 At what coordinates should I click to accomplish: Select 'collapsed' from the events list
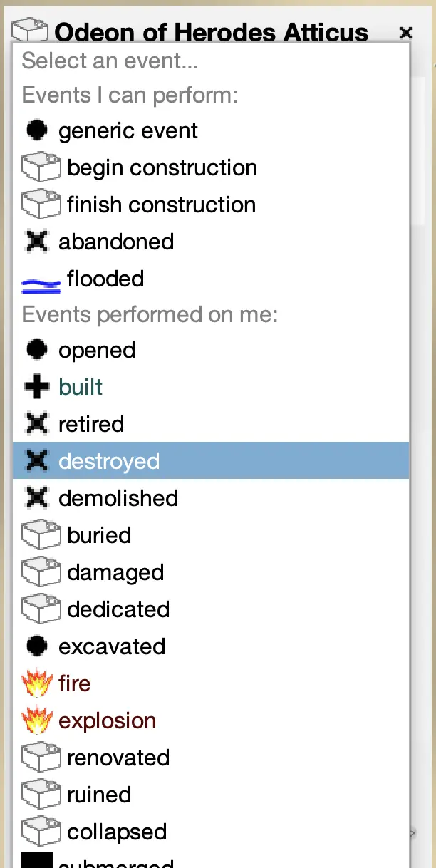117,832
